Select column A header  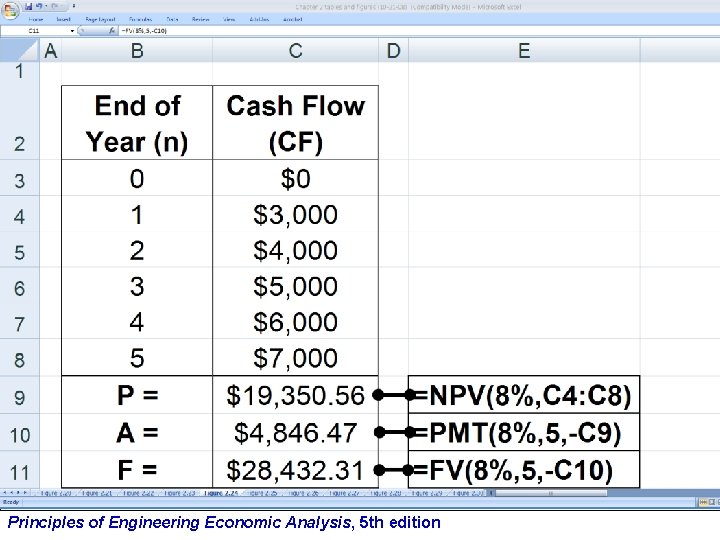pos(51,51)
